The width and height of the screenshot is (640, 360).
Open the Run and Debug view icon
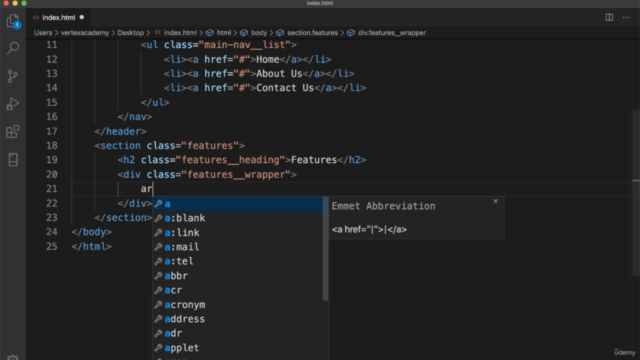tap(13, 104)
